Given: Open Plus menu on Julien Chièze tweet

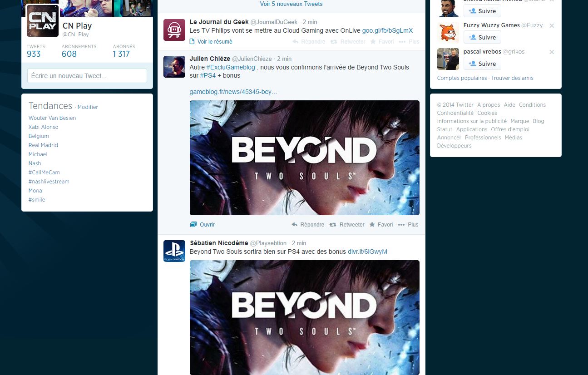Looking at the screenshot, I should [408, 225].
